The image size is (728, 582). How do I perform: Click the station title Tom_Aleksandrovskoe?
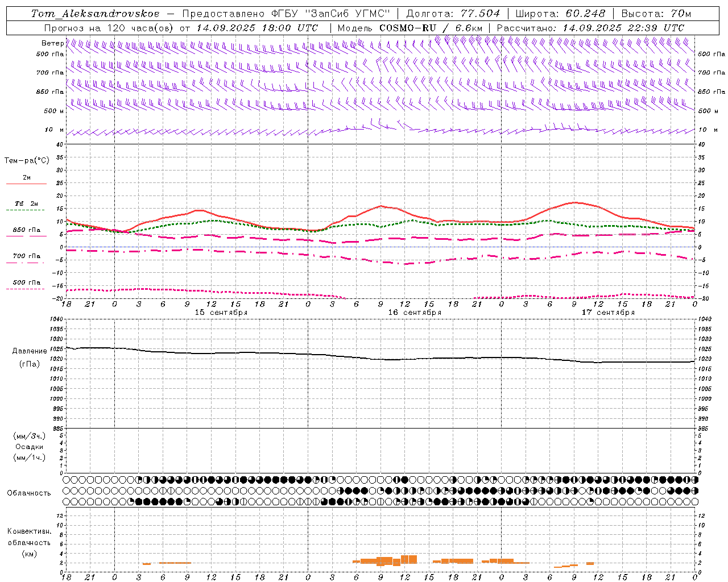(x=95, y=14)
